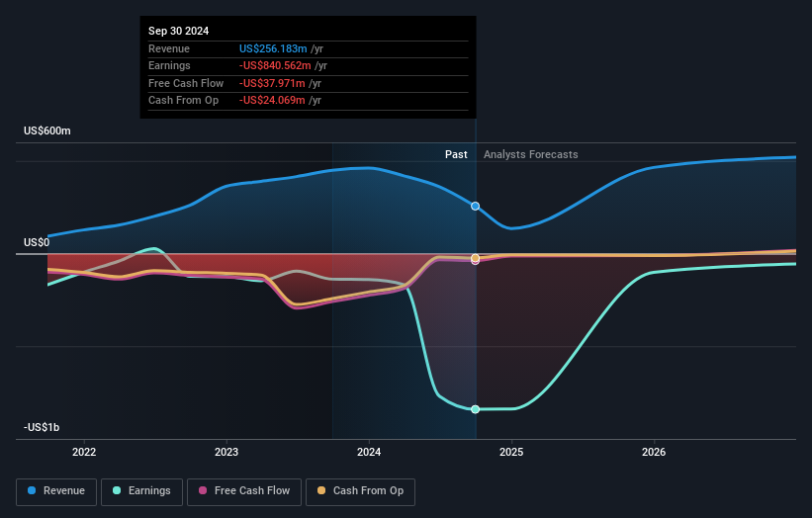812x518 pixels.
Task: Click the -US$37.971m free cash flow value
Action: 272,83
